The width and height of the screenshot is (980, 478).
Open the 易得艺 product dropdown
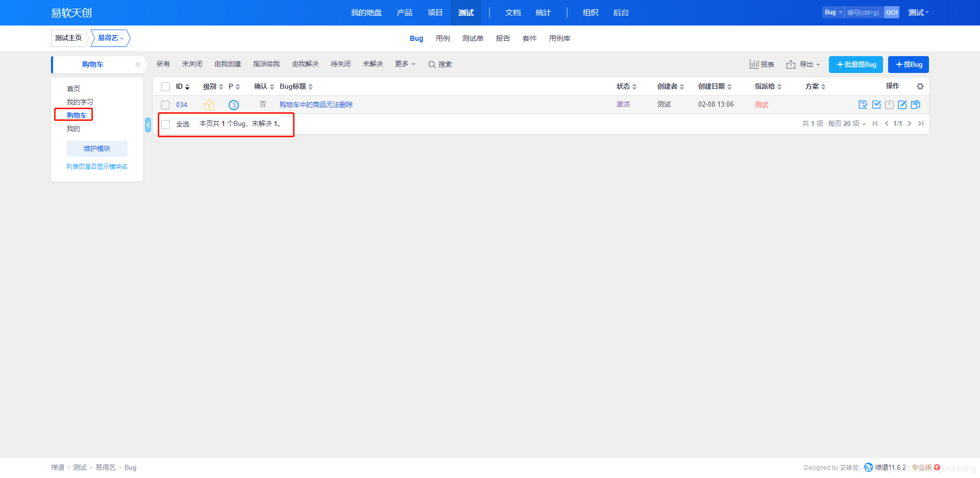pyautogui.click(x=111, y=38)
